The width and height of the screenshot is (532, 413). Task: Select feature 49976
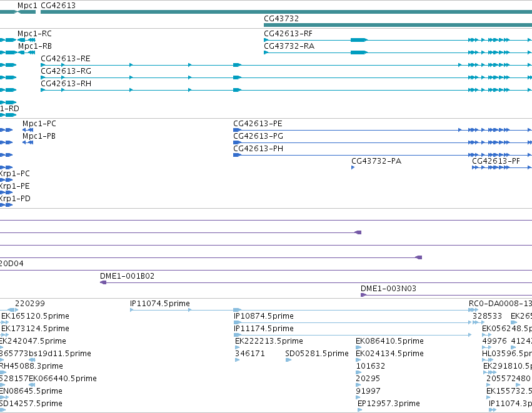[494, 341]
